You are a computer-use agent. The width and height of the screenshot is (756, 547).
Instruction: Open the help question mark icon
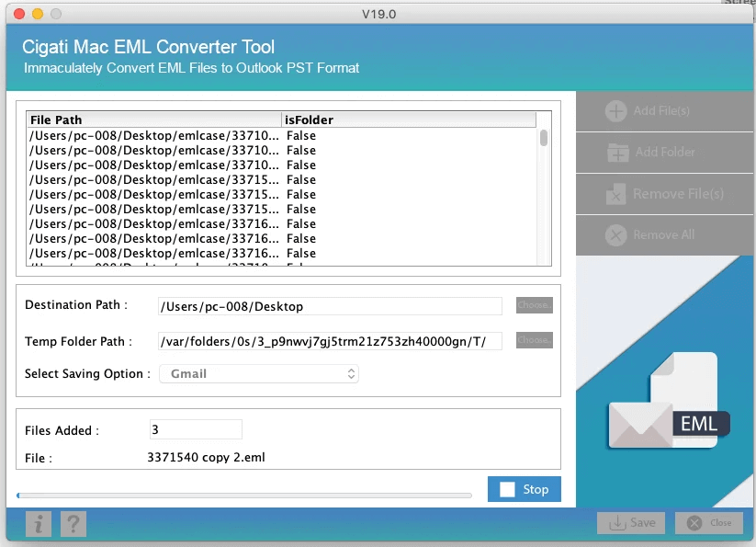(x=73, y=524)
